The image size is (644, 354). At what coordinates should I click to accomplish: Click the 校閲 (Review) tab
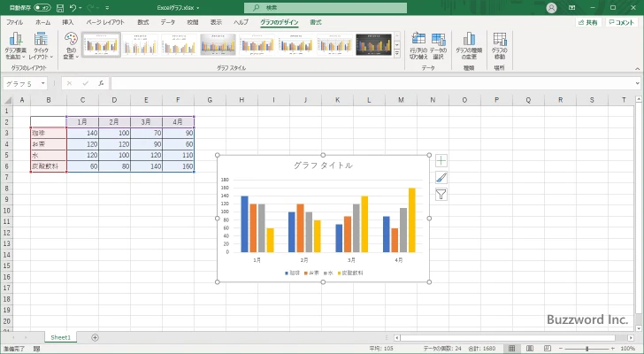[193, 22]
